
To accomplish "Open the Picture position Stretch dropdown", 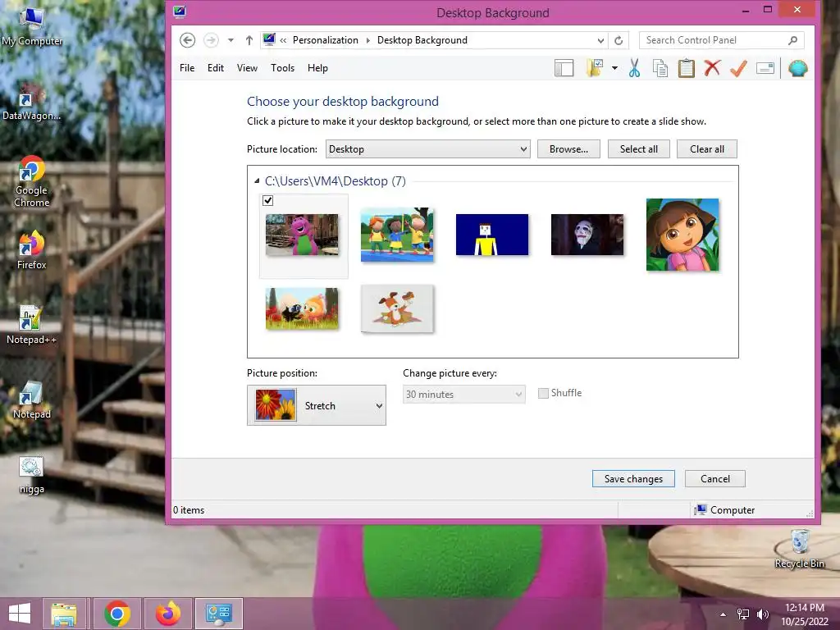I will (x=317, y=405).
